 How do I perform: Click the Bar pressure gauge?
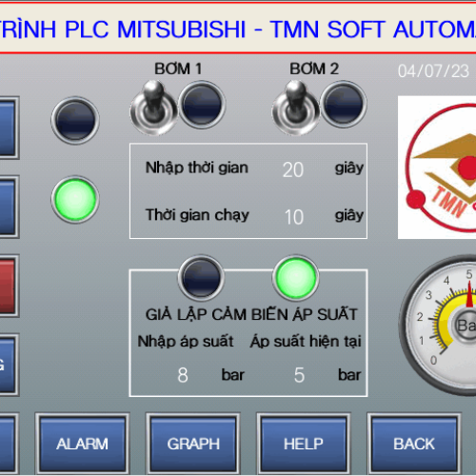438,326
